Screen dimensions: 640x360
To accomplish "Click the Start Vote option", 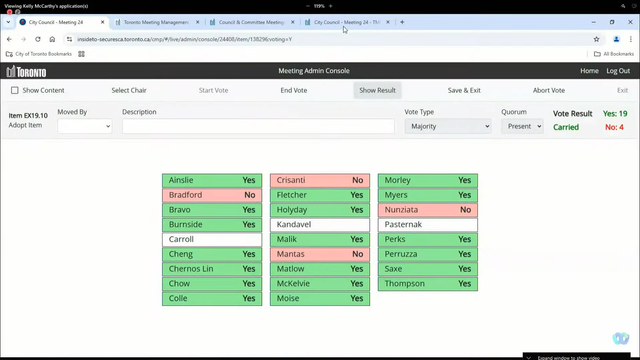I will pyautogui.click(x=213, y=90).
